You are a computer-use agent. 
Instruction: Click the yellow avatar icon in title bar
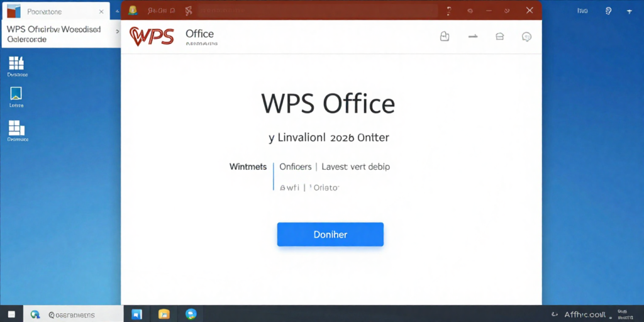point(133,11)
